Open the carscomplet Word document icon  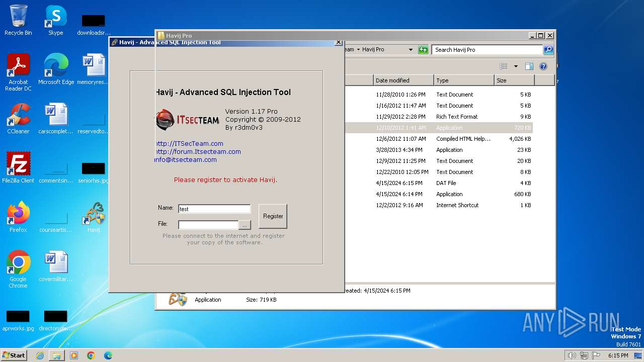tap(56, 119)
